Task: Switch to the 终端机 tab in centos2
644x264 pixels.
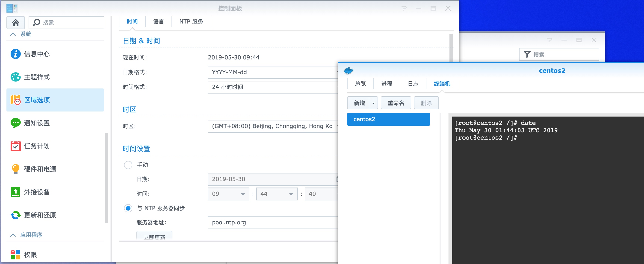Action: point(442,84)
